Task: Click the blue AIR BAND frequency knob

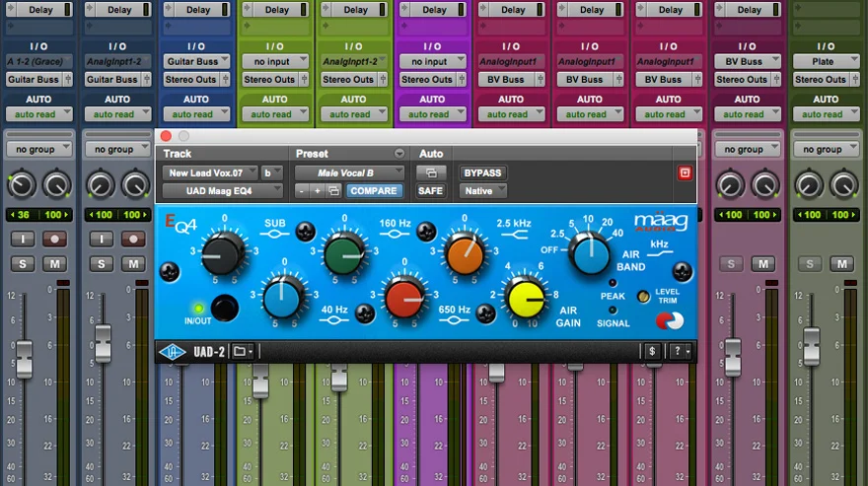Action: 590,254
